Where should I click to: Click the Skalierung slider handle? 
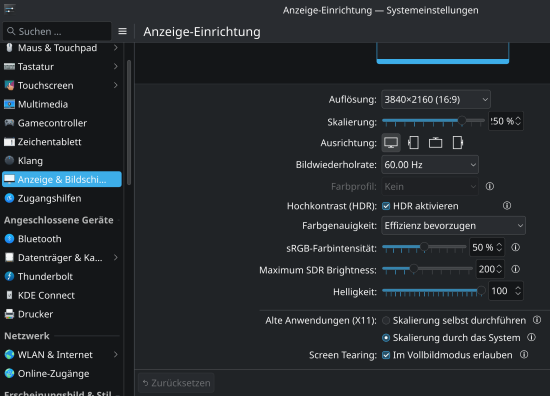point(462,120)
